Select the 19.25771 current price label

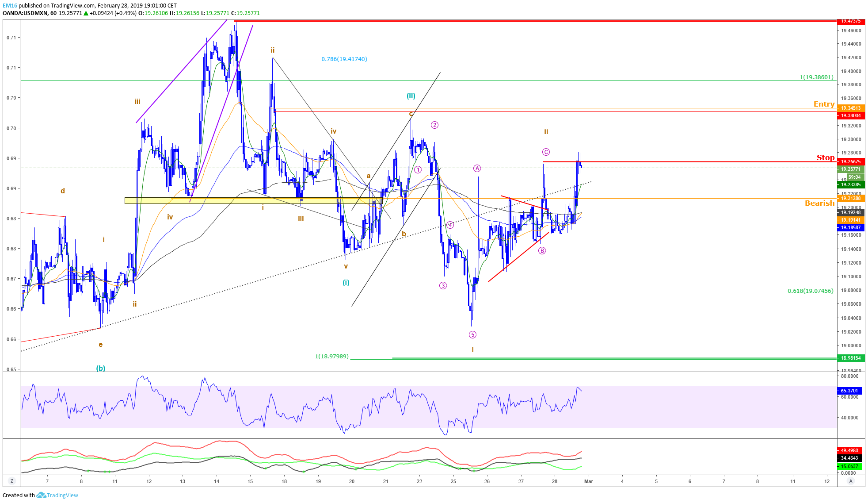tap(850, 169)
